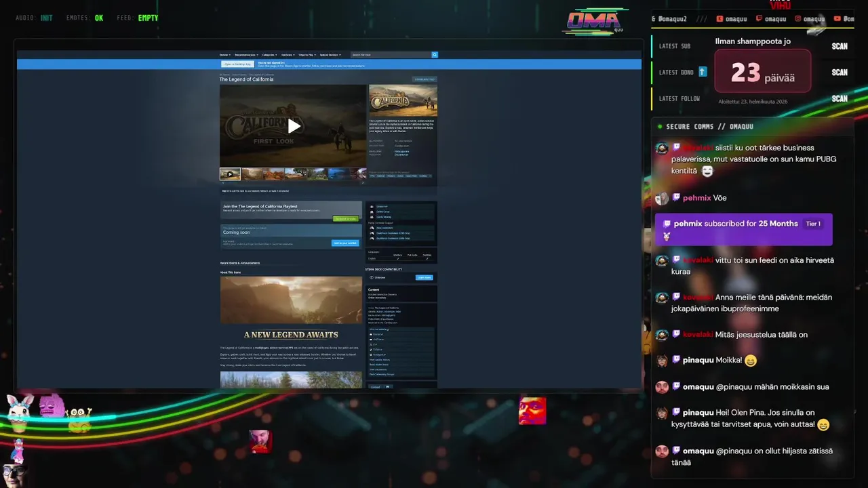Click the Family Sharing feature row
Image resolution: width=868 pixels, height=488 pixels.
coord(401,217)
